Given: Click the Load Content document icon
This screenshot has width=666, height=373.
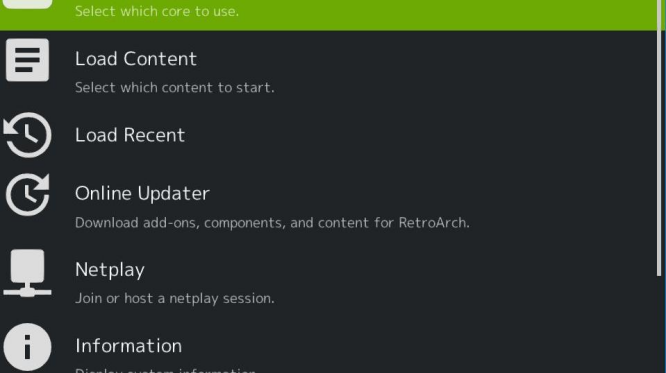Looking at the screenshot, I should point(27,60).
